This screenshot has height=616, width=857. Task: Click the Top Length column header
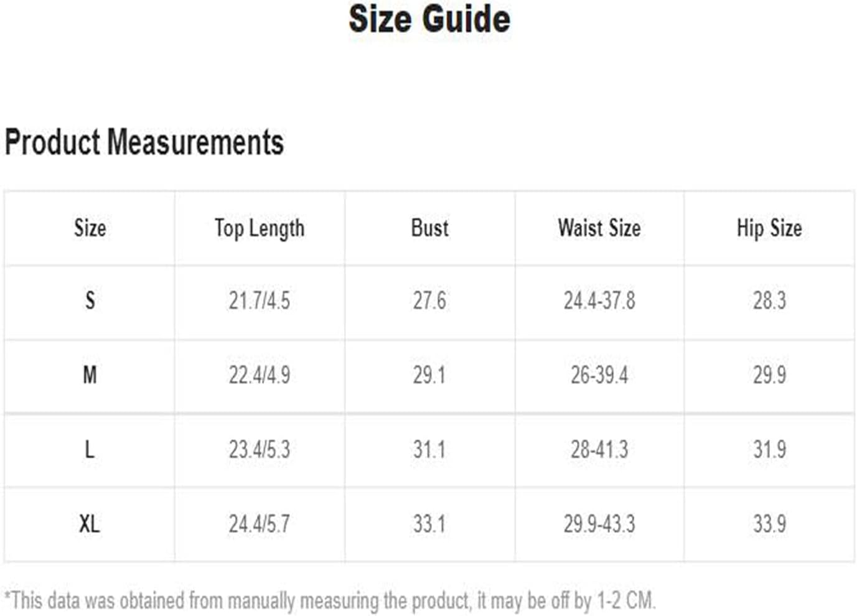point(260,228)
